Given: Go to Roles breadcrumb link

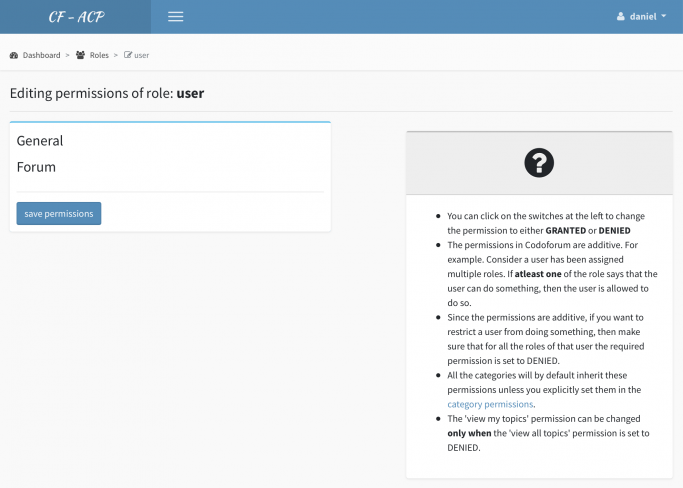Looking at the screenshot, I should click(x=99, y=55).
